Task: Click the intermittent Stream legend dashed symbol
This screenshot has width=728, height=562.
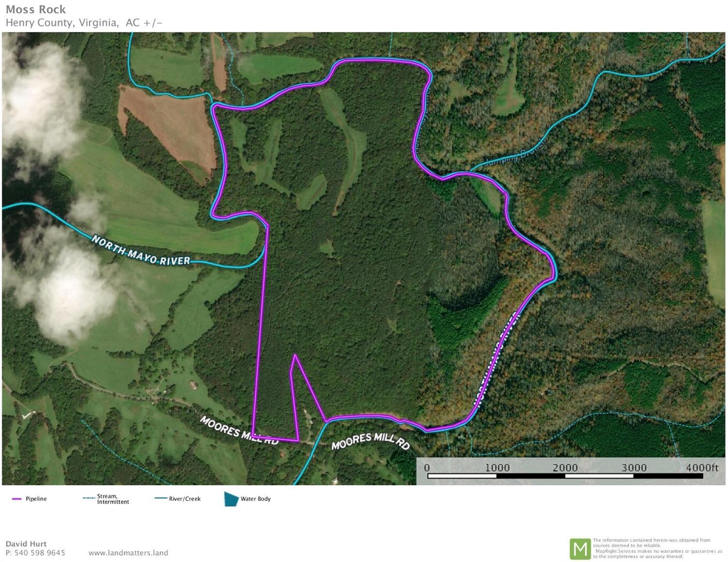Action: [89, 498]
